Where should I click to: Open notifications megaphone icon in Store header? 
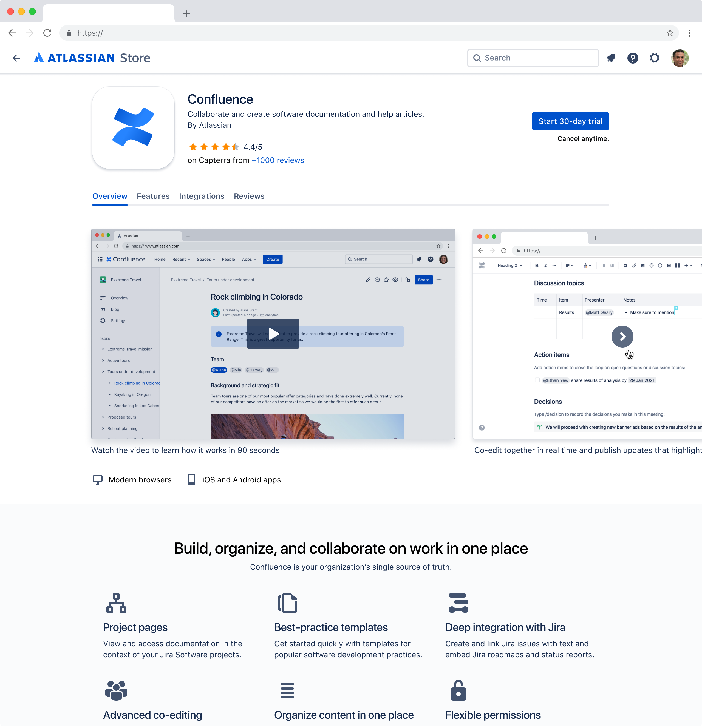tap(611, 58)
